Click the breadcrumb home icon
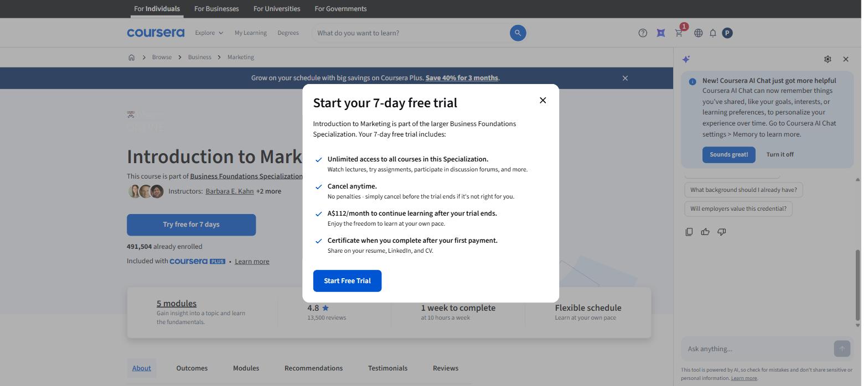Screen dimensions: 868x386 pos(131,57)
